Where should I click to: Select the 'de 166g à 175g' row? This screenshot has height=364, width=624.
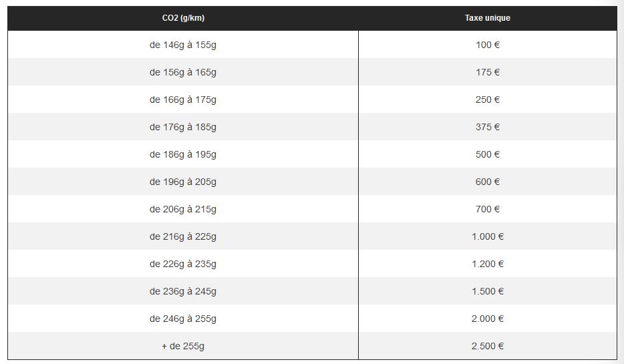click(x=183, y=100)
